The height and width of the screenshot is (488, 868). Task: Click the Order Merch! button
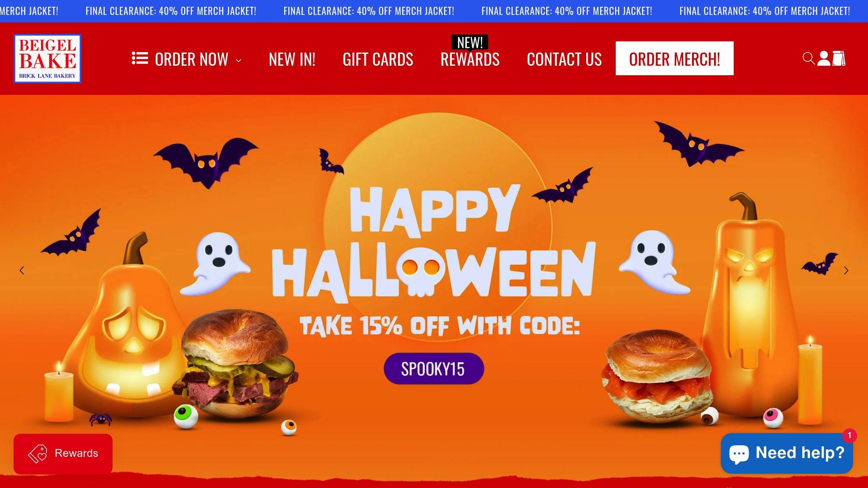[x=675, y=58]
